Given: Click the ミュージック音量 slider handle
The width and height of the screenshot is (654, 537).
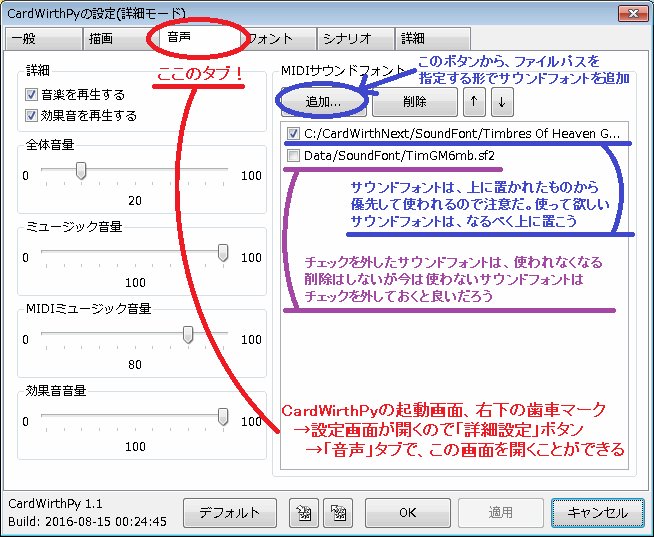Looking at the screenshot, I should (223, 253).
